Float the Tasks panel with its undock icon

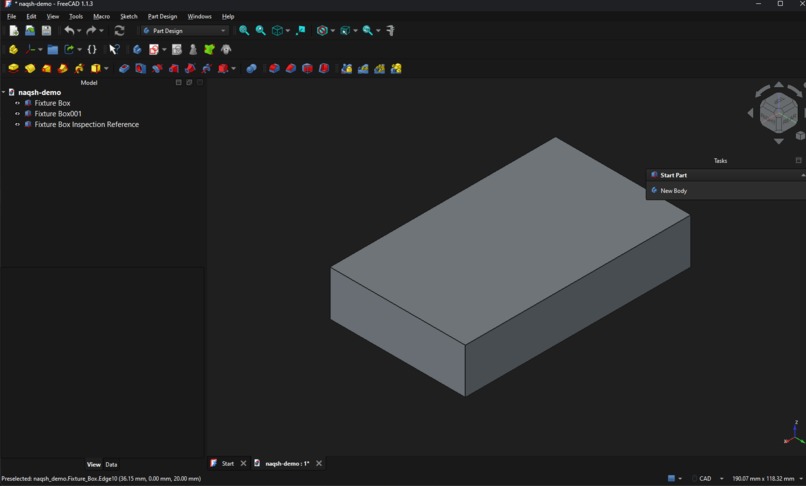[798, 161]
